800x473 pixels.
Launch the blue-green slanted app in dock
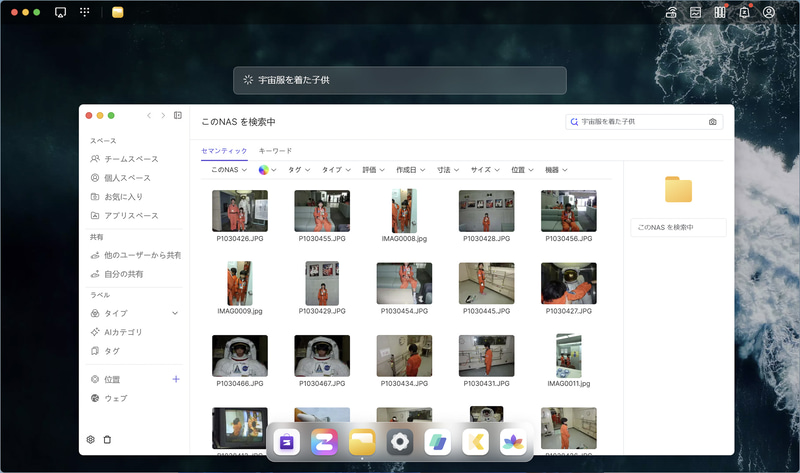pos(438,442)
